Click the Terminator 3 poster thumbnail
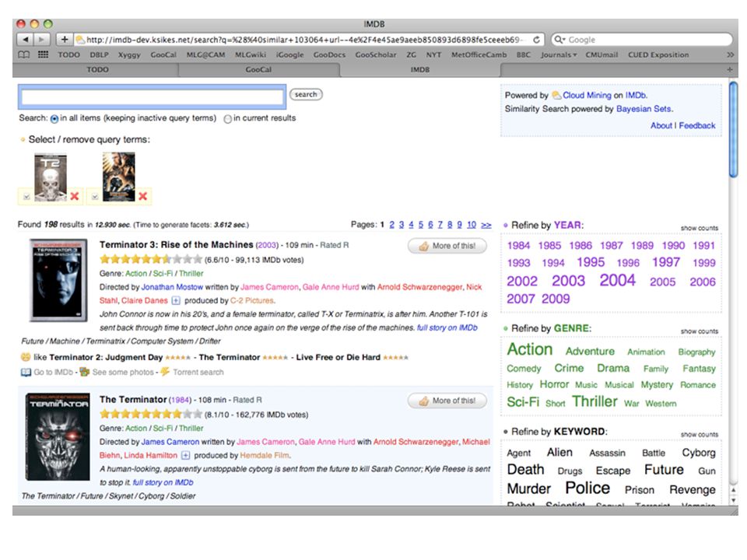747x560 pixels. 58,280
